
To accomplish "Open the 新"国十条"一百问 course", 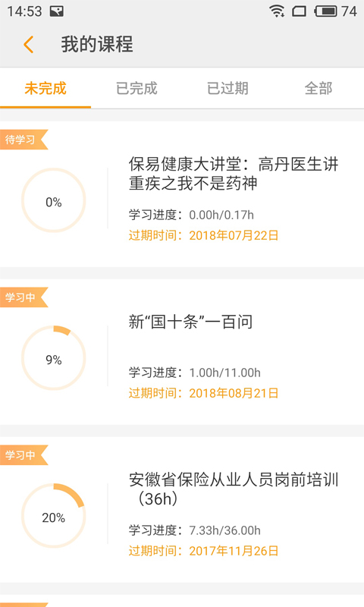I will click(x=190, y=322).
